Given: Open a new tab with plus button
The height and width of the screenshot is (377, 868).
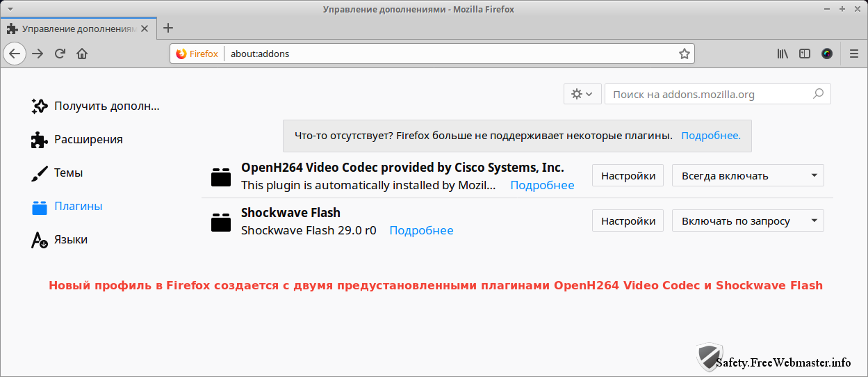Looking at the screenshot, I should (x=168, y=29).
